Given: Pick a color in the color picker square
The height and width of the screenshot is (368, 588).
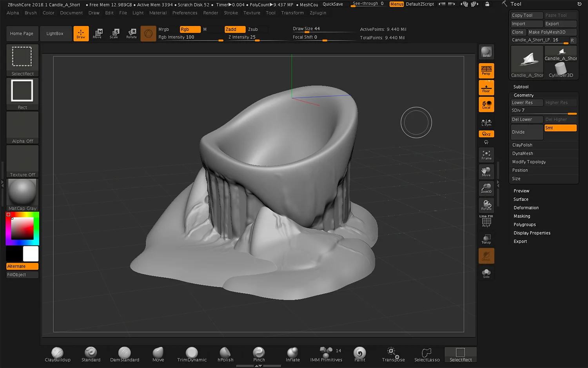Looking at the screenshot, I should [22, 228].
